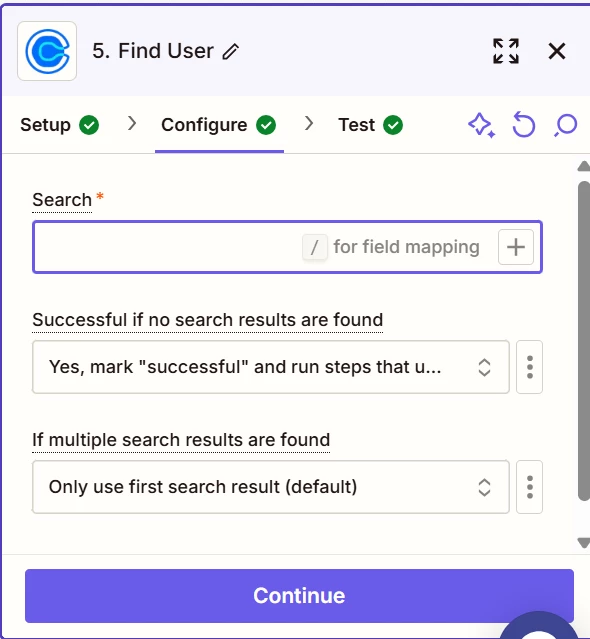Viewport: 590px width, 639px height.
Task: Open the AI sparkle assistant icon
Action: (482, 125)
